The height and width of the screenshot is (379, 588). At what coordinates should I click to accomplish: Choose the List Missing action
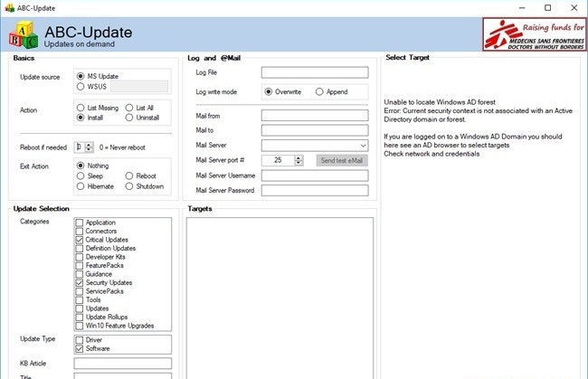(x=81, y=107)
